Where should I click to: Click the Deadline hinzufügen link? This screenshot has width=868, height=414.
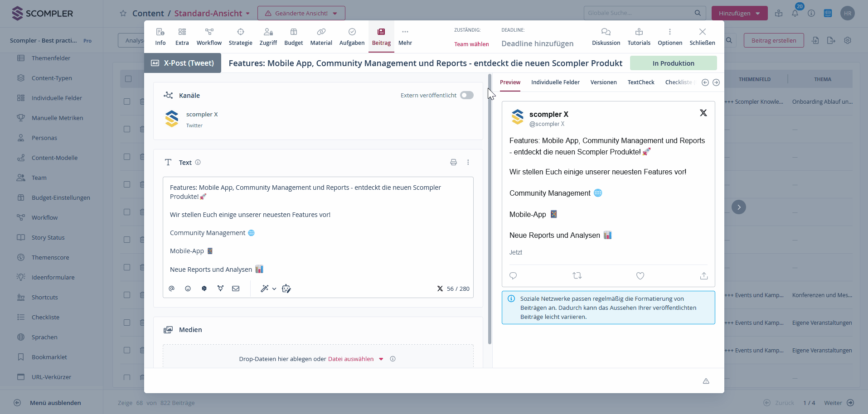coord(537,43)
